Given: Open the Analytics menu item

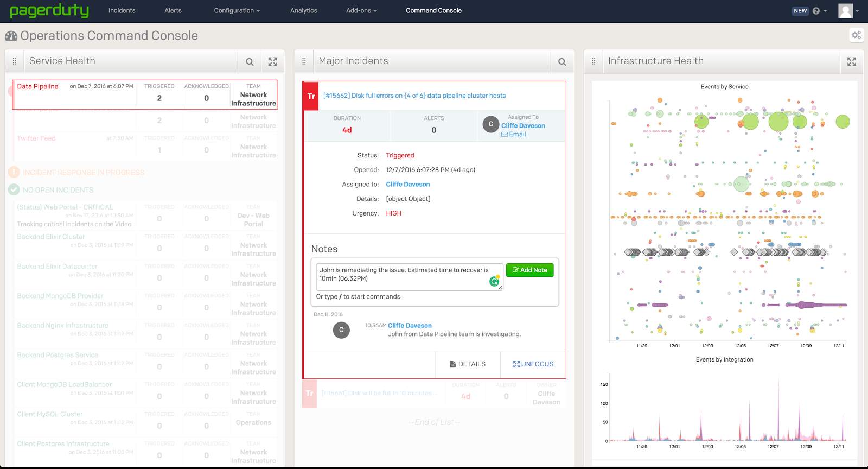Looking at the screenshot, I should (304, 10).
